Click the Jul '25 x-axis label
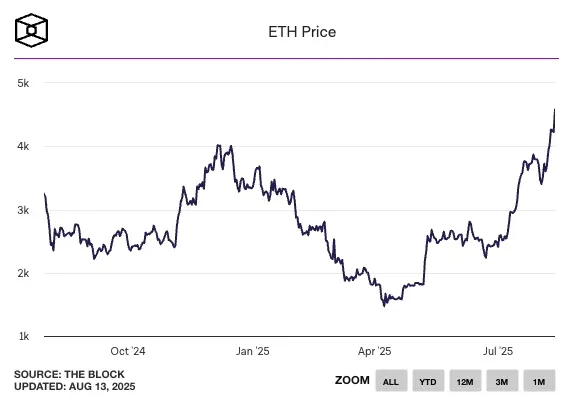This screenshot has height=397, width=570. (498, 351)
